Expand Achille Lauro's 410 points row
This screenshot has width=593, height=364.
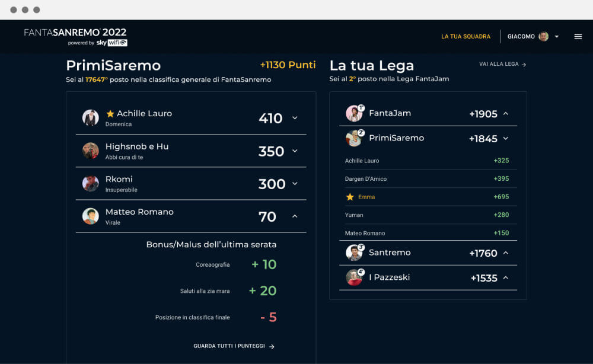pos(295,118)
